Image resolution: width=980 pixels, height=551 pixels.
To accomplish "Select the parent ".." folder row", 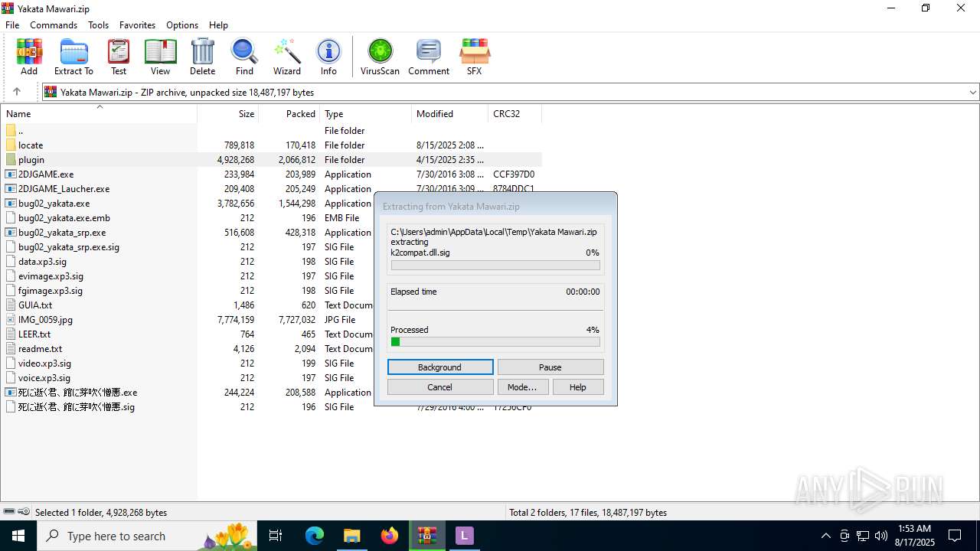I will [x=271, y=131].
